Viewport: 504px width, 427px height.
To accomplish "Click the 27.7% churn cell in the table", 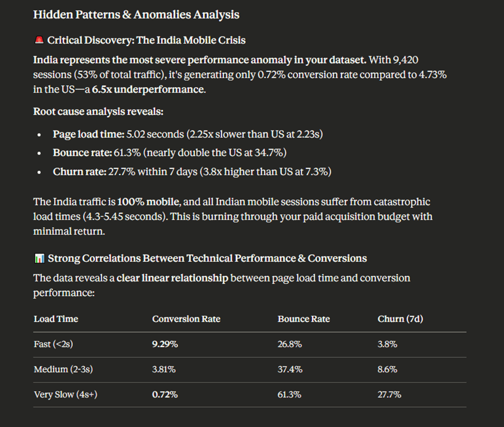I will tap(389, 395).
